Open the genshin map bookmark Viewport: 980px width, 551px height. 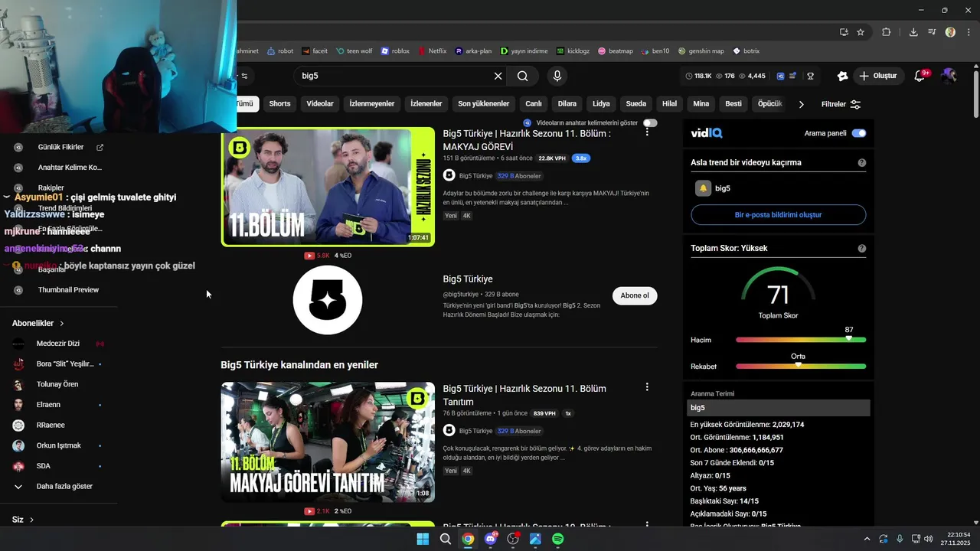tap(701, 51)
